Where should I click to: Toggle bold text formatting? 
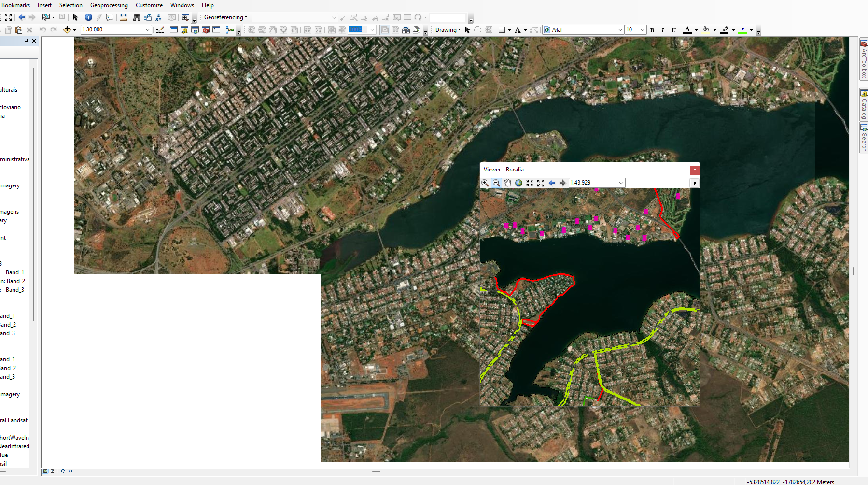[x=652, y=30]
